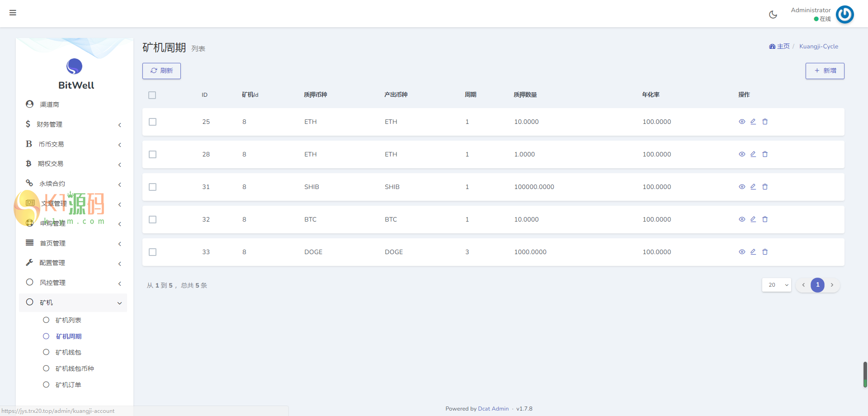Check the SHIB row ID 31
Viewport: 868px width, 416px height.
[x=153, y=187]
